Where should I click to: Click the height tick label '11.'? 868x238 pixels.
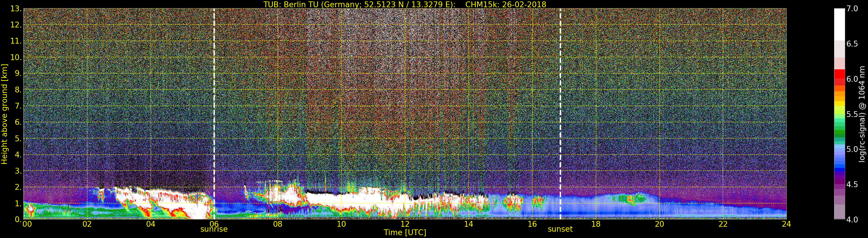point(16,41)
